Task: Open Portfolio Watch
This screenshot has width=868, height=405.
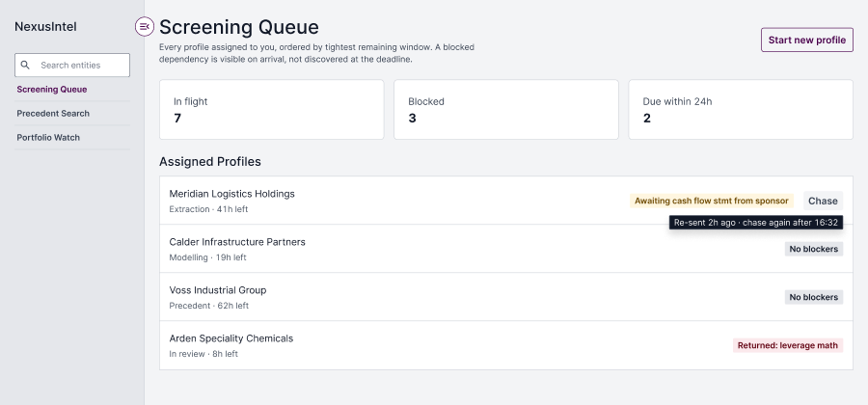Action: coord(48,138)
